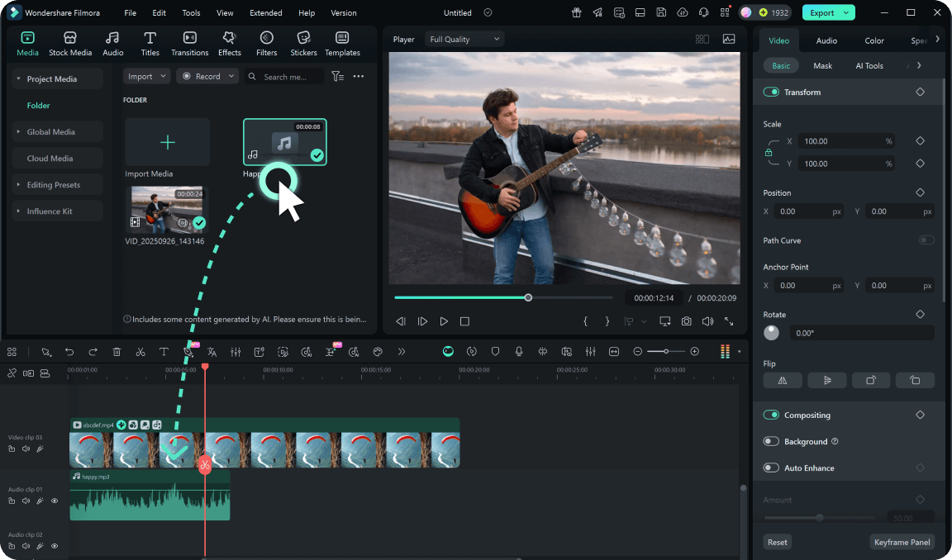Open the Import dropdown
This screenshot has height=560, width=952.
pyautogui.click(x=146, y=76)
